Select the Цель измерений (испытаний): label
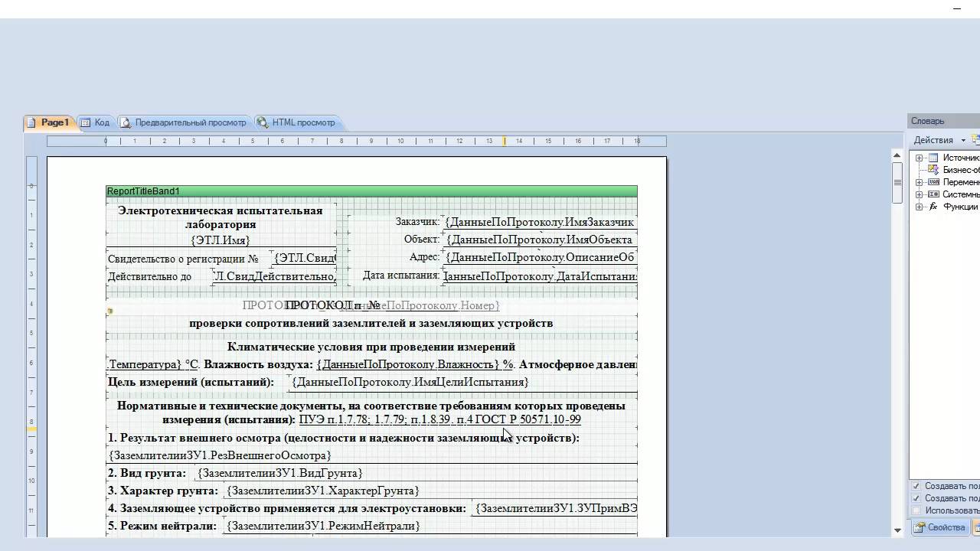 point(191,382)
